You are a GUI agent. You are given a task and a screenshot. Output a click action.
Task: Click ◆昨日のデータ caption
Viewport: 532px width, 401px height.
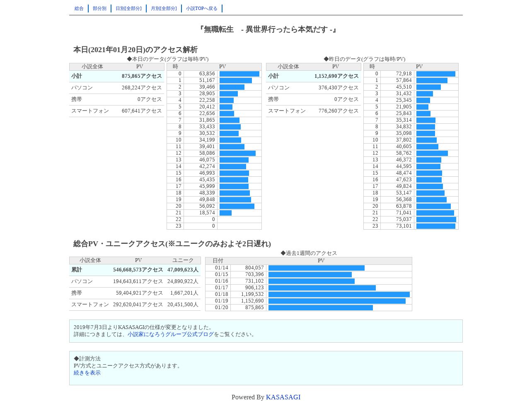click(365, 59)
